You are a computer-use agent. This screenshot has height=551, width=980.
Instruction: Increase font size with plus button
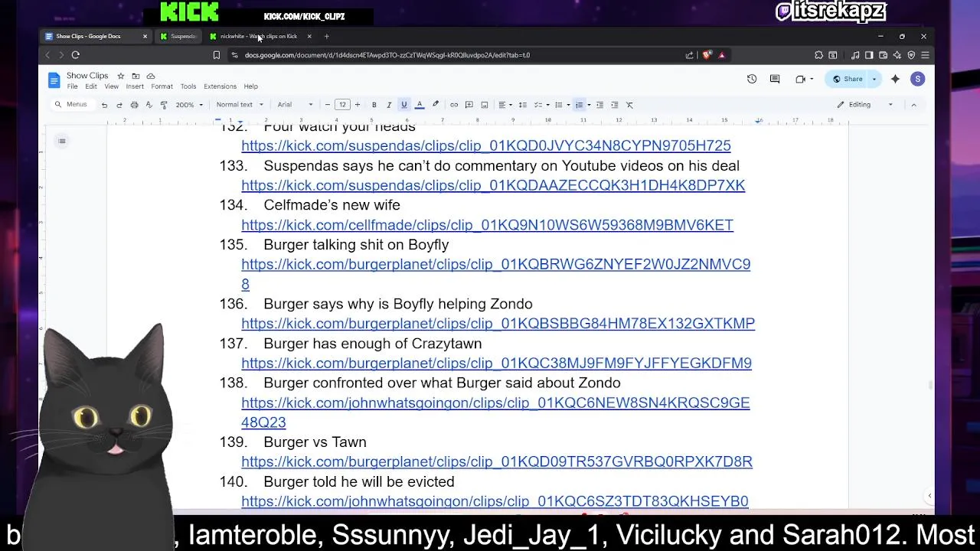pos(357,105)
